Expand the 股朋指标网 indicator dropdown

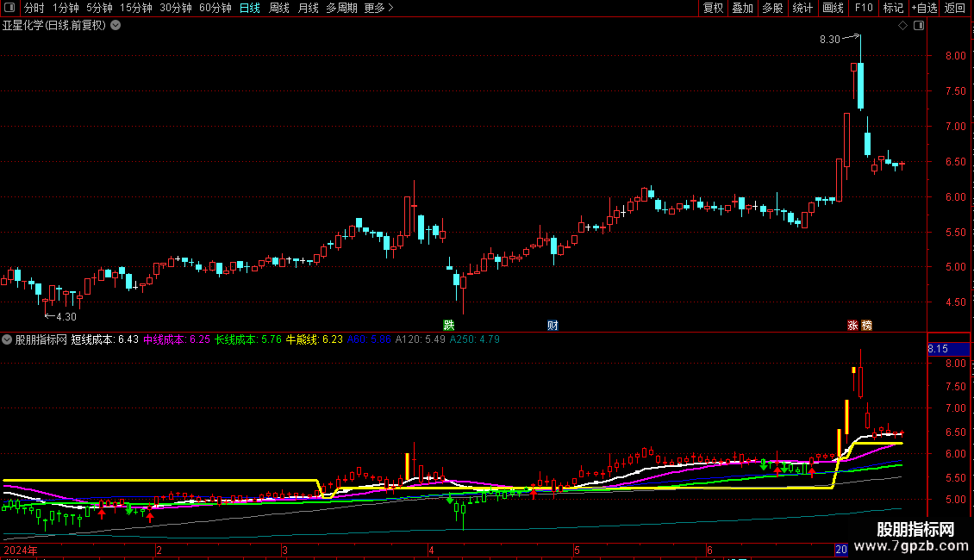tap(7, 339)
